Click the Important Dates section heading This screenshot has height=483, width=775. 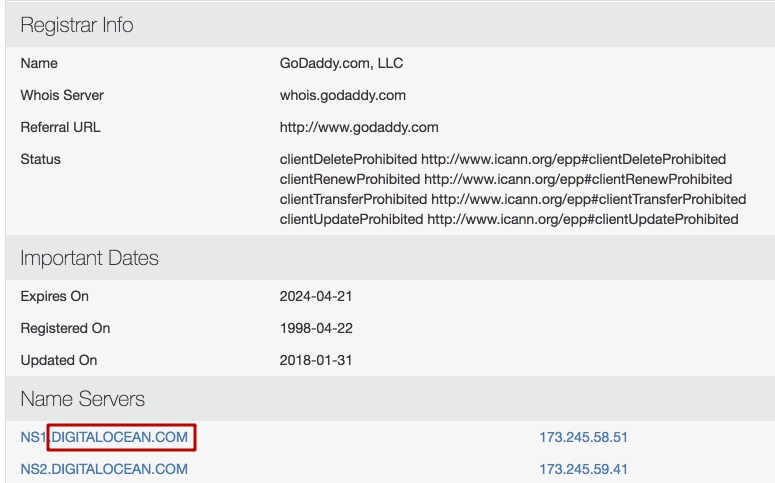point(89,258)
